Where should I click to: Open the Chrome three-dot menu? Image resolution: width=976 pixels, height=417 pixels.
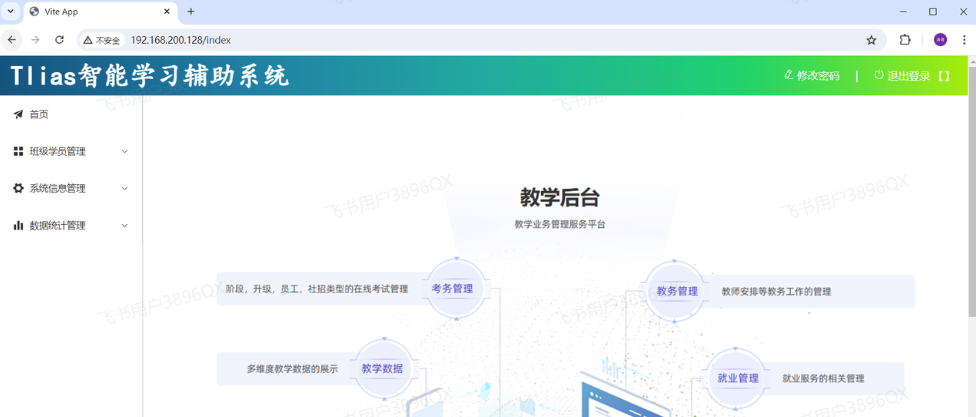[964, 40]
